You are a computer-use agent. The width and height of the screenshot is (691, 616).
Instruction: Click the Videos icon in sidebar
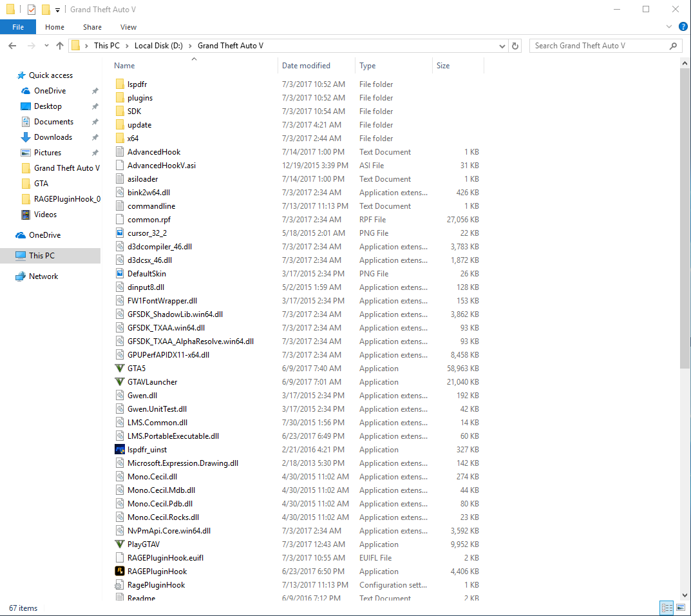26,215
